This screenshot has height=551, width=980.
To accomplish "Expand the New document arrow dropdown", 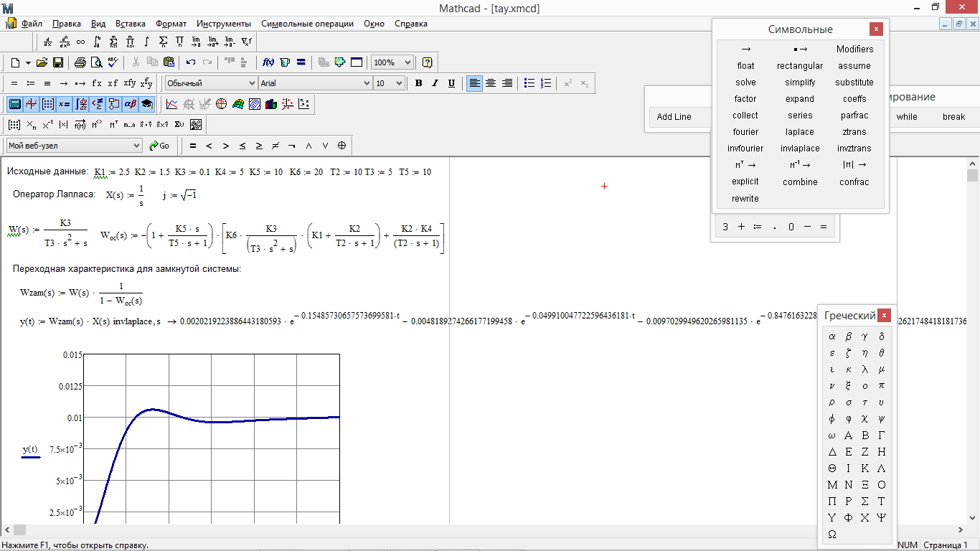I will [x=28, y=62].
